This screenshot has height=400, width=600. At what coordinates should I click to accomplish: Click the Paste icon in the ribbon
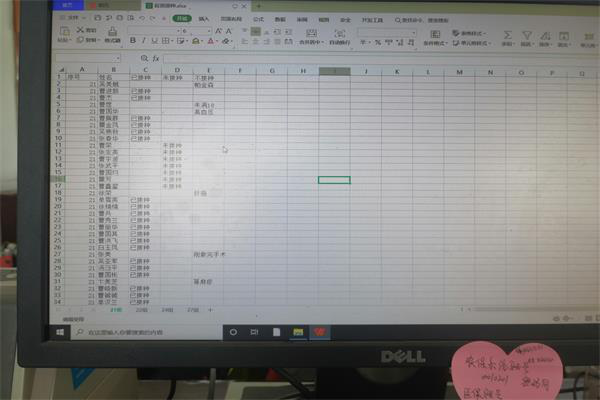[x=63, y=36]
